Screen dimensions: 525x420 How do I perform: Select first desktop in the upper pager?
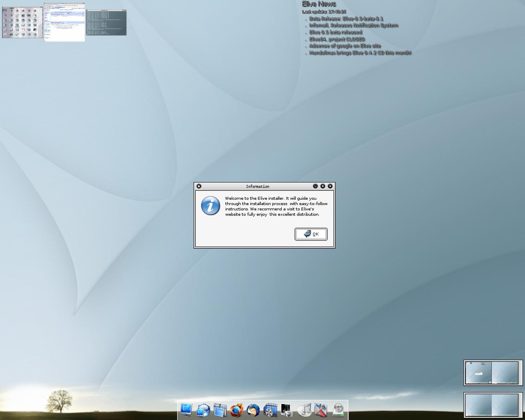478,373
